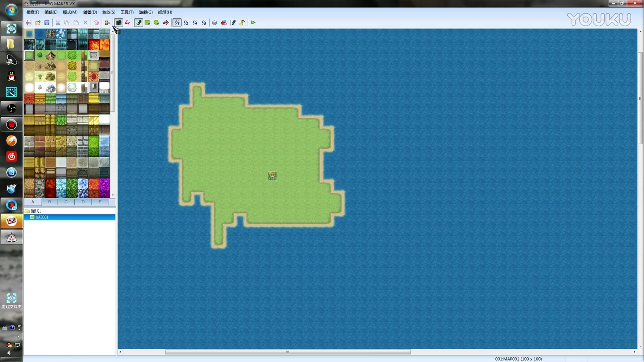Open the 說明(H) help menu

pyautogui.click(x=165, y=12)
